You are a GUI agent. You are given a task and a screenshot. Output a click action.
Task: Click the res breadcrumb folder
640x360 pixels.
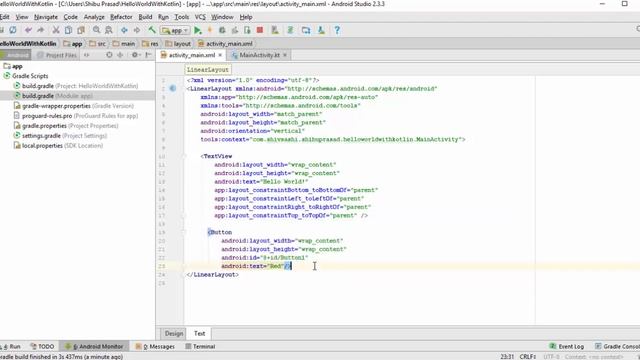point(150,44)
